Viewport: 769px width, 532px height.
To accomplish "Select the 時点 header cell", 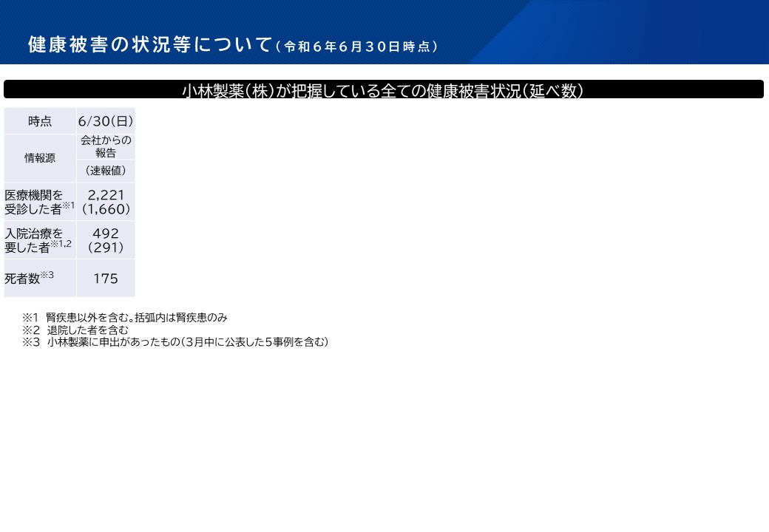I will 40,121.
